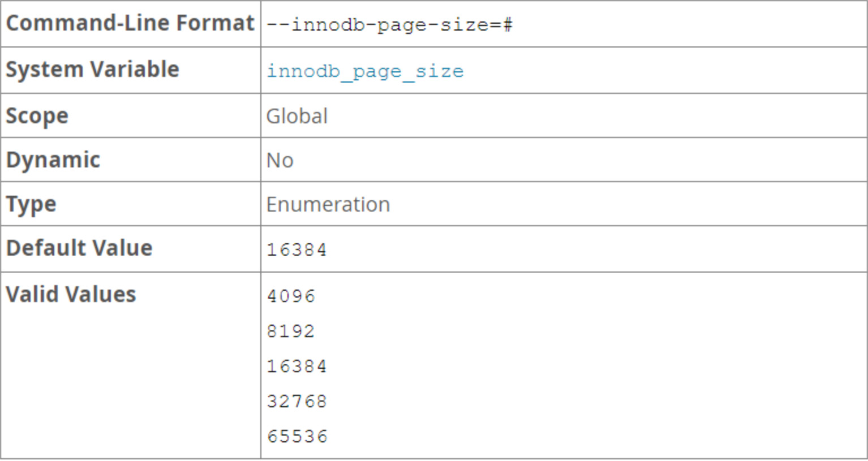Click the Default Value row label

tap(79, 248)
